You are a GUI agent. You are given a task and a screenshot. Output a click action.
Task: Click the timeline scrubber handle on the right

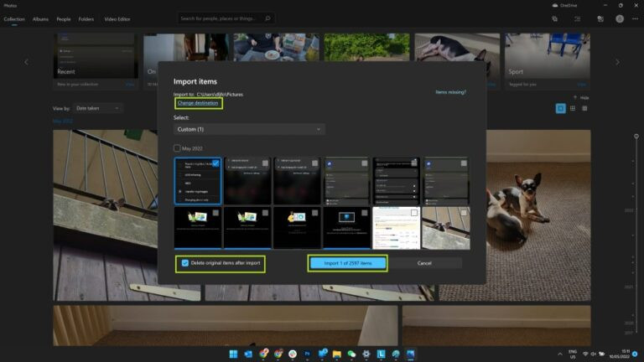click(636, 137)
